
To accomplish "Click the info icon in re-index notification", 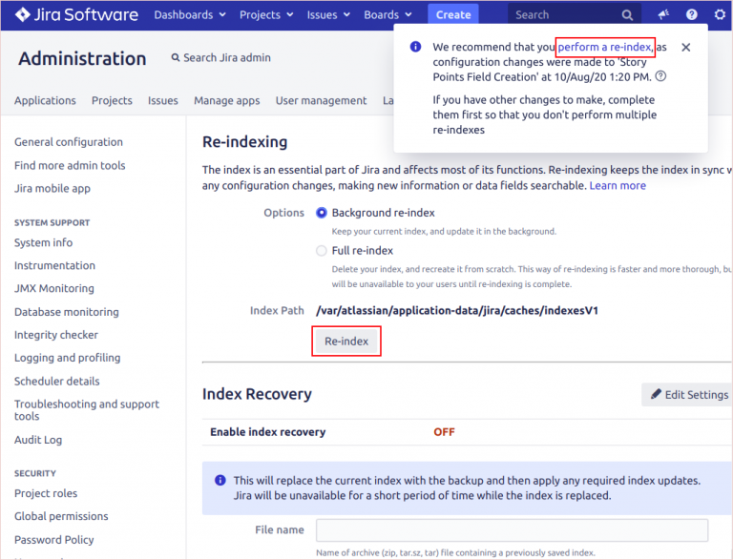I will coord(415,47).
